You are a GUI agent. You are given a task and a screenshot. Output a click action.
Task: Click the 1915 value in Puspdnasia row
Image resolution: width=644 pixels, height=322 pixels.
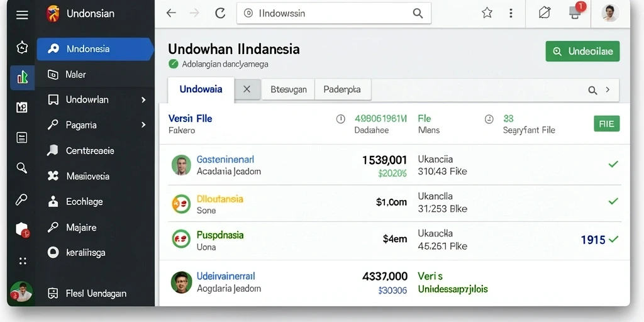point(593,240)
